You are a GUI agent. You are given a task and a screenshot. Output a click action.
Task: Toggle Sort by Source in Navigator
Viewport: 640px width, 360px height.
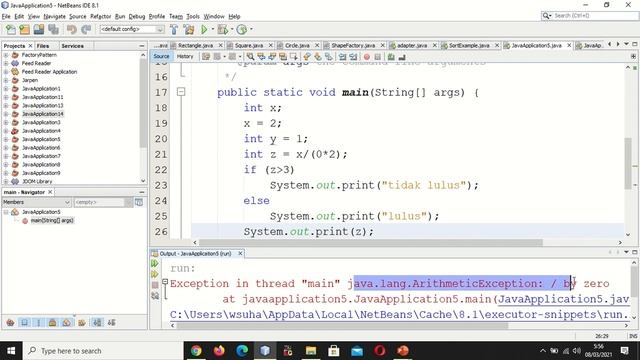click(111, 322)
